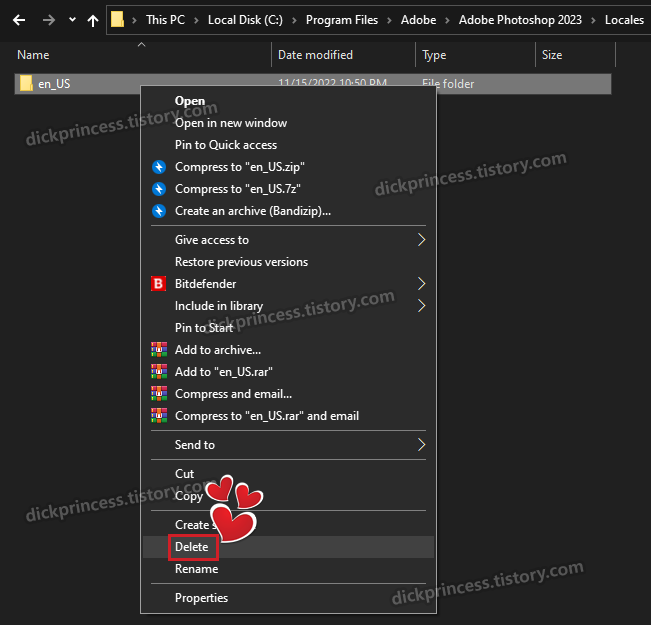This screenshot has width=651, height=625.
Task: Click WinRAR icon beside Compress to en_US.rar and email
Action: pos(159,416)
